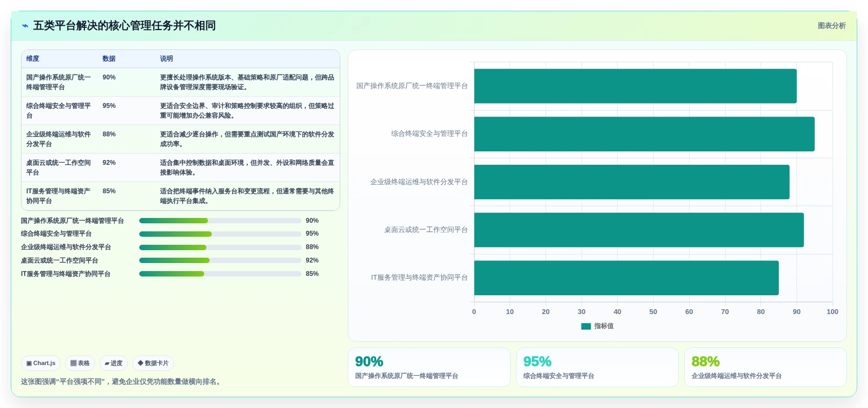Click the 88% value in the table
The height and width of the screenshot is (408, 868).
(x=109, y=134)
